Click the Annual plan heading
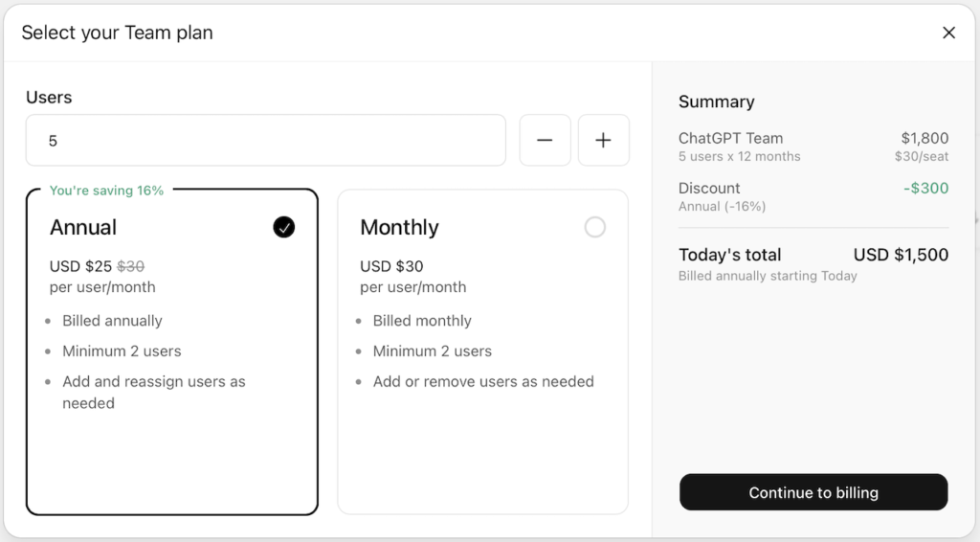Image resolution: width=980 pixels, height=542 pixels. pos(83,227)
